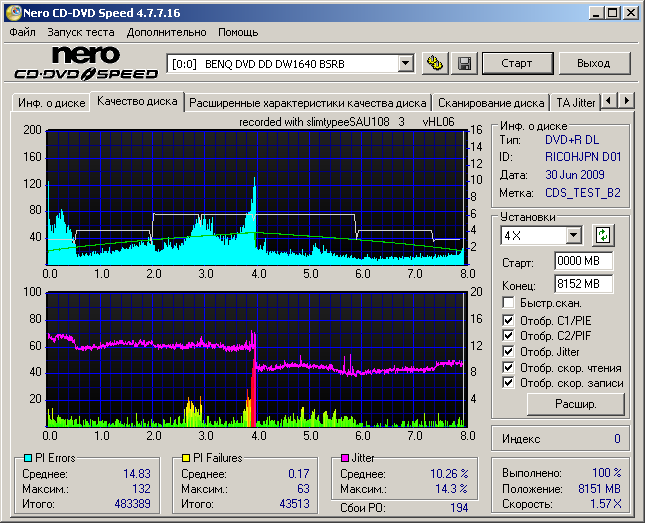
Task: Open the 4 X speed dropdown
Action: pyautogui.click(x=573, y=236)
